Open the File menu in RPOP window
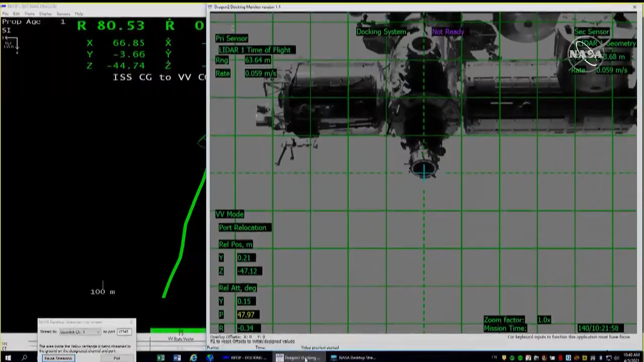The image size is (644, 362). coord(5,14)
